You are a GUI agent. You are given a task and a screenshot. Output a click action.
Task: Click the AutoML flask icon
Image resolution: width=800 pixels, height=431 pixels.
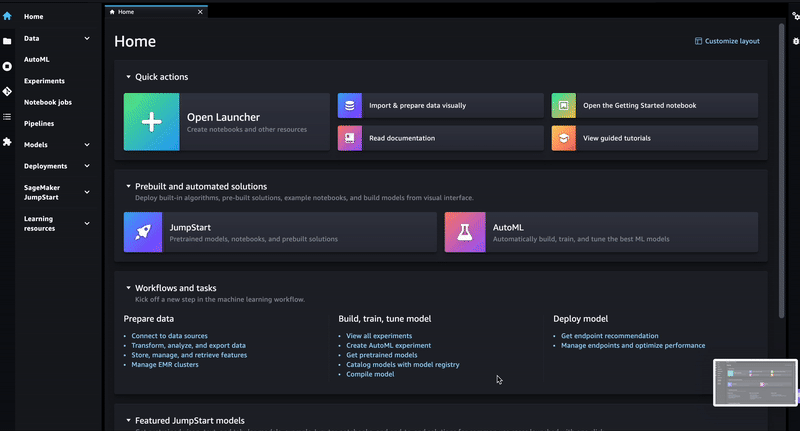465,232
